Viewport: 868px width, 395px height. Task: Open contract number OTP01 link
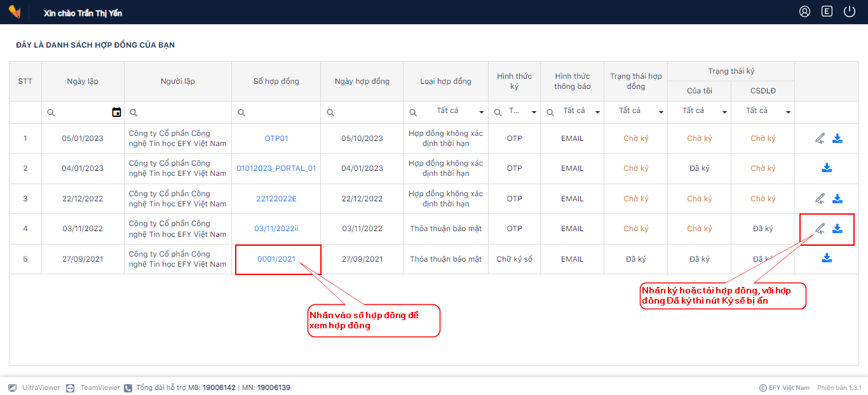pos(276,138)
